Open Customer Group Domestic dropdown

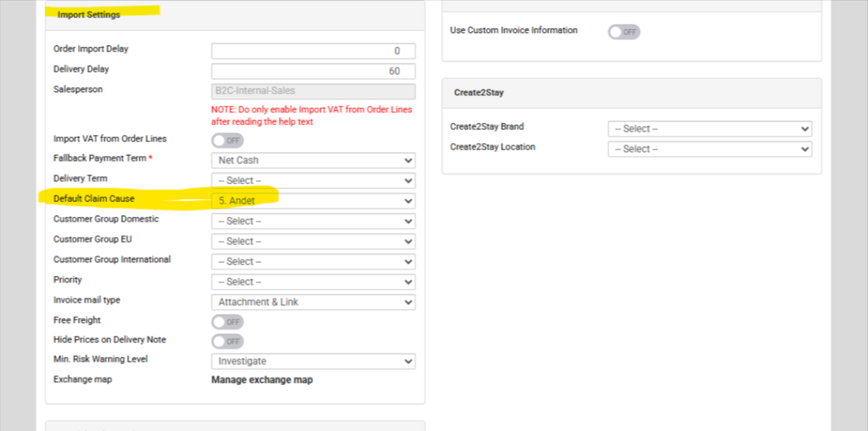coord(313,221)
